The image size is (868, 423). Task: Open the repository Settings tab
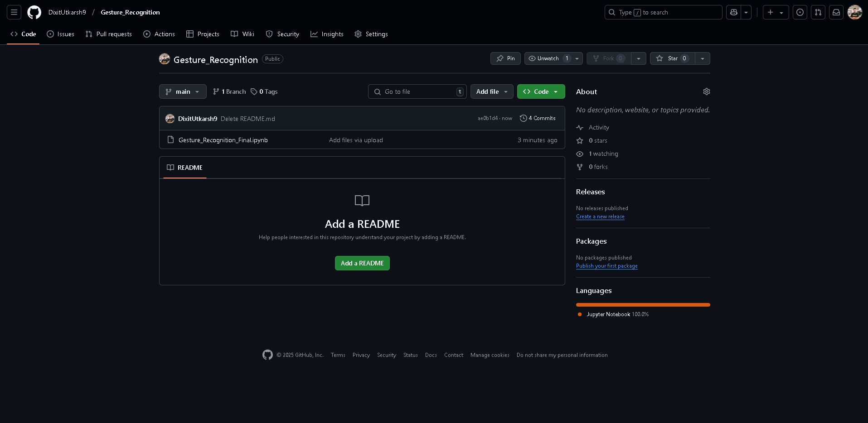click(x=371, y=34)
